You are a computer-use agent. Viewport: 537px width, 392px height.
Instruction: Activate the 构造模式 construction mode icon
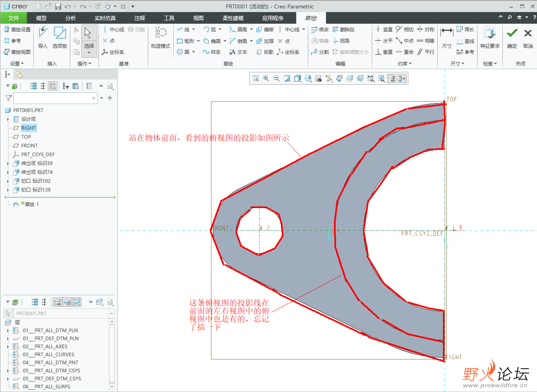tap(161, 37)
